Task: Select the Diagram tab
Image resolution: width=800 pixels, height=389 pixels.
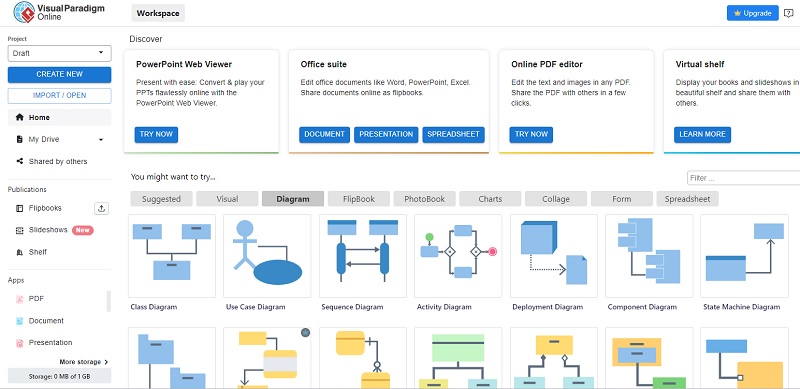Action: coord(293,199)
